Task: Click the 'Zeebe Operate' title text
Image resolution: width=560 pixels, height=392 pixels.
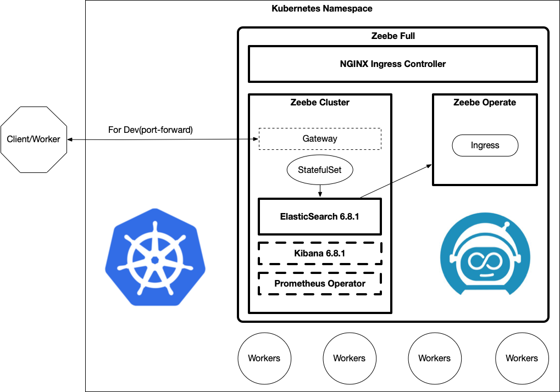Action: pyautogui.click(x=485, y=102)
